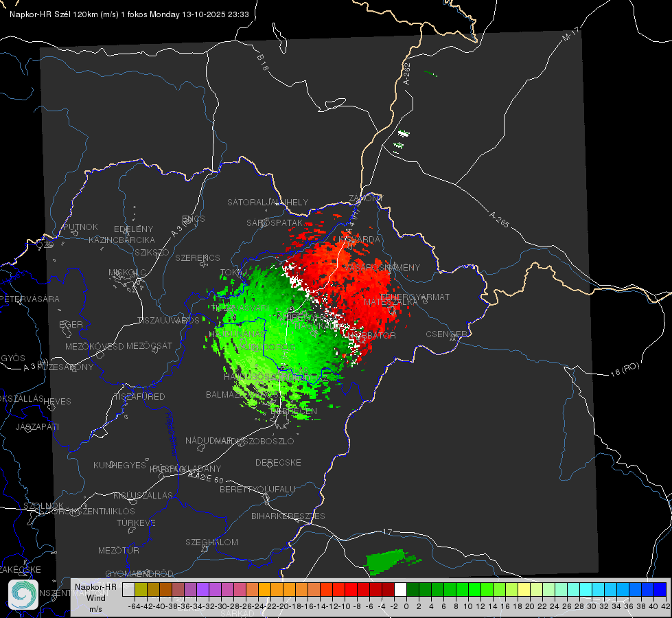672x618 pixels.
Task: Click the EGER city label
Action: [71, 324]
